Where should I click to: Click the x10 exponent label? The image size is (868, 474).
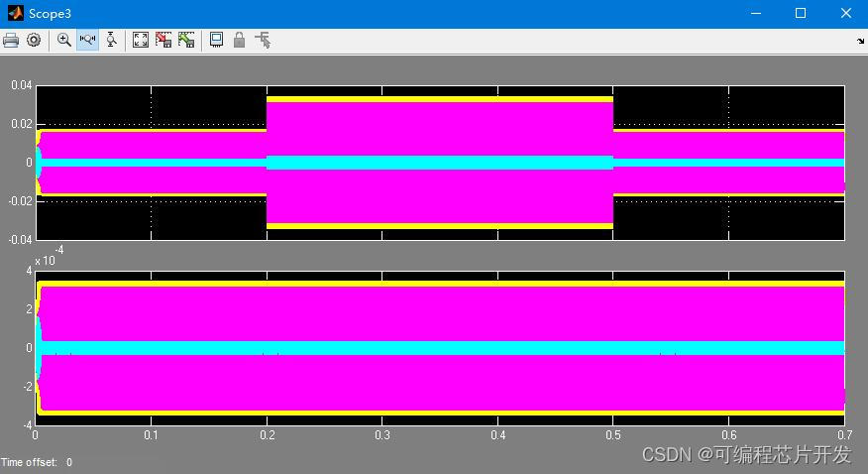tap(49, 257)
